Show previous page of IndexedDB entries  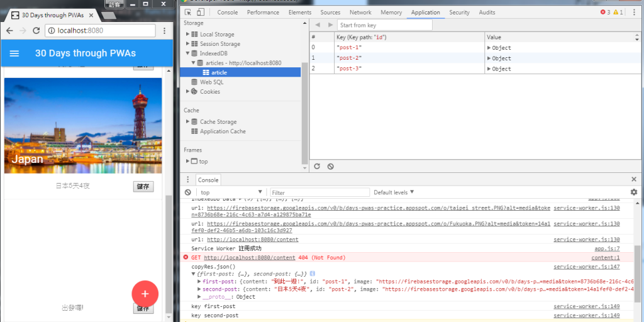tap(318, 25)
